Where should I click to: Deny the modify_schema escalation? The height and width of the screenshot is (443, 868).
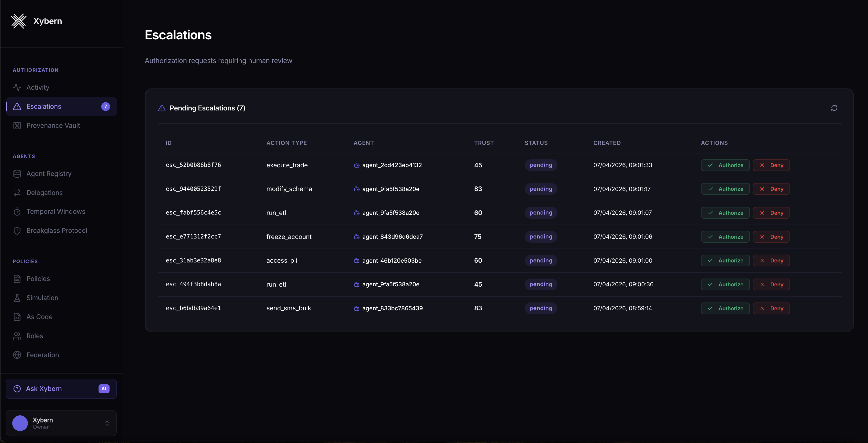click(771, 189)
